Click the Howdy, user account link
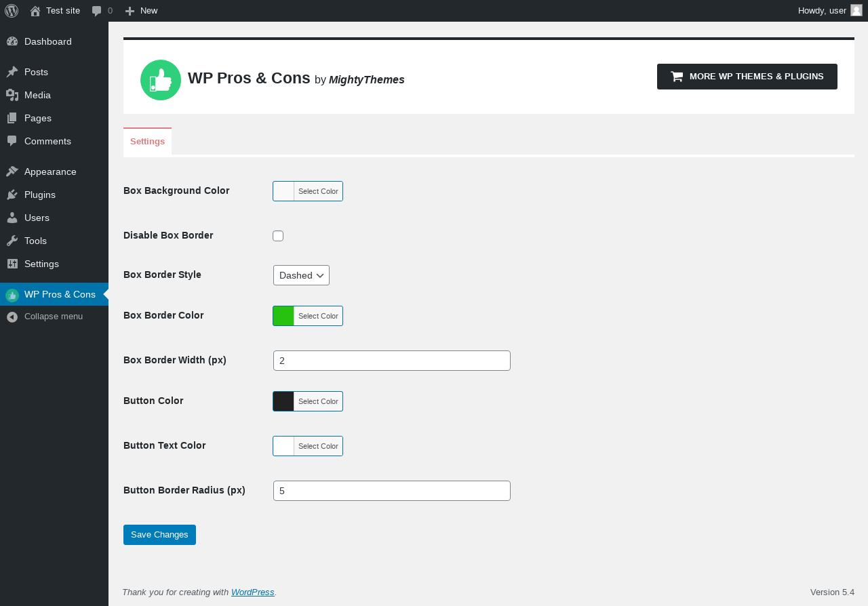Viewport: 868px width, 606px height. pyautogui.click(x=830, y=11)
